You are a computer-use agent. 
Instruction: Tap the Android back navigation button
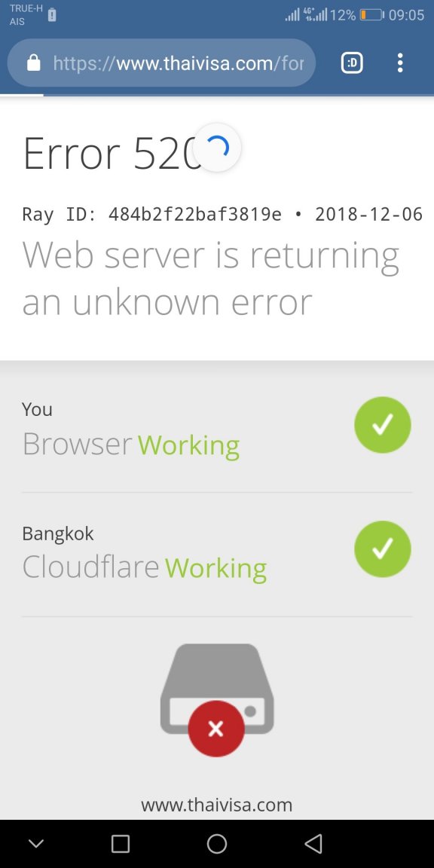tap(313, 844)
